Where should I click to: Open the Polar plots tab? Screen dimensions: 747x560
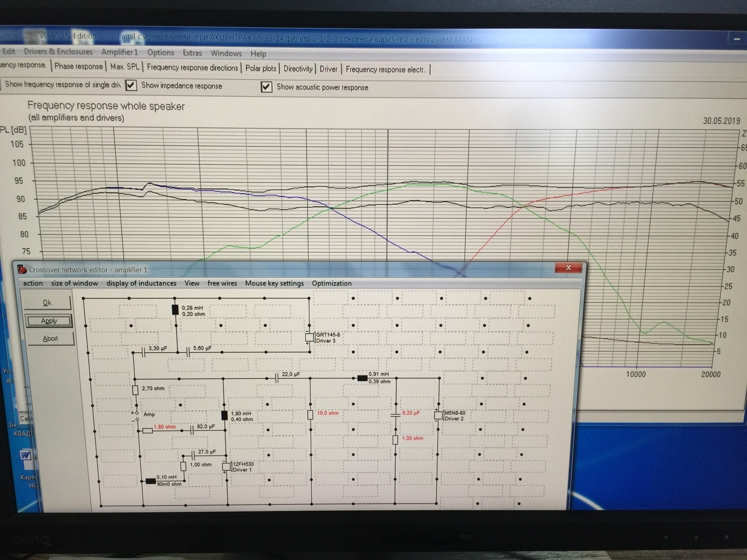[x=260, y=69]
